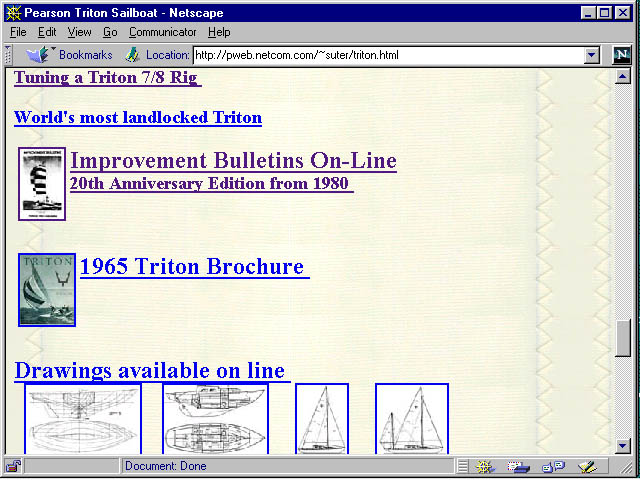
Task: Close the Netscape window
Action: [x=623, y=13]
